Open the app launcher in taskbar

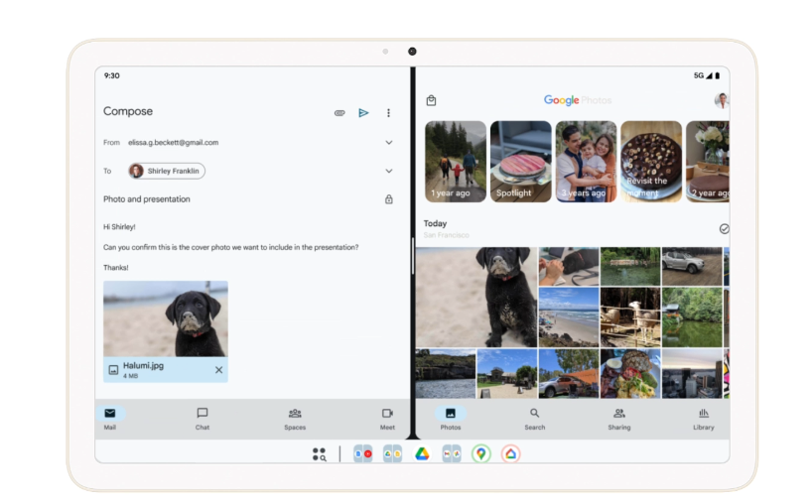(x=319, y=454)
